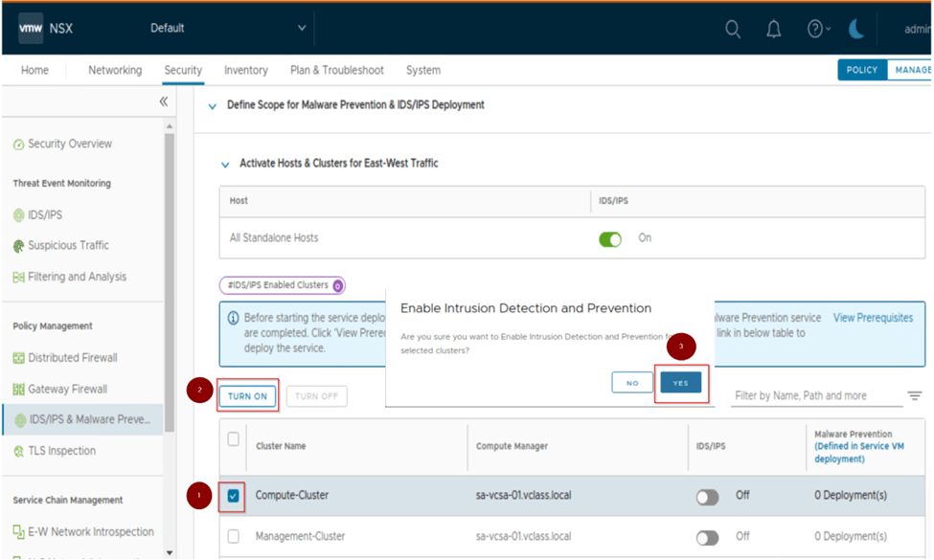The image size is (934, 560).
Task: Open Distributed Firewall in sidebar
Action: coord(73,358)
